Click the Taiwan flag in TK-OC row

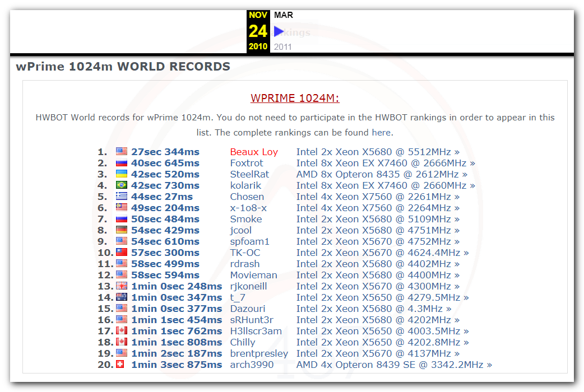[x=122, y=252]
